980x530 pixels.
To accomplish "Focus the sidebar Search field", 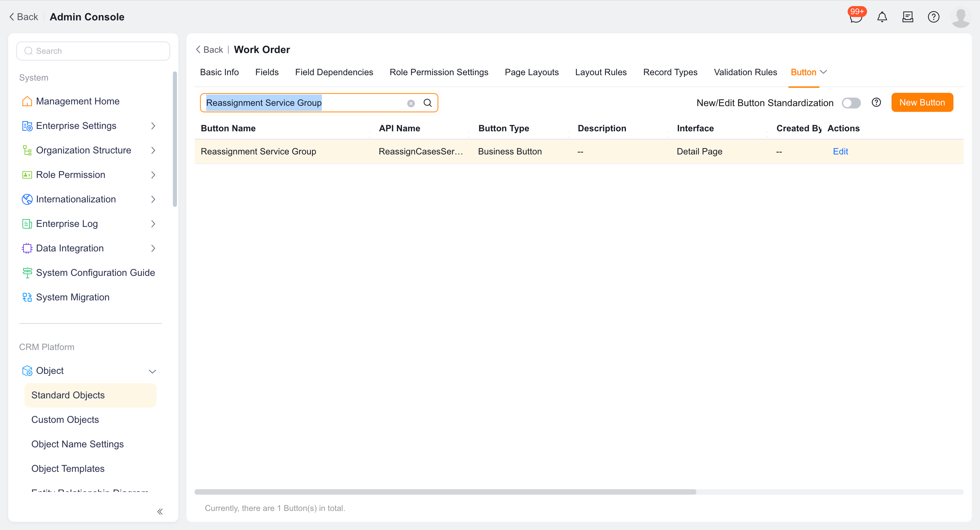I will pyautogui.click(x=93, y=51).
